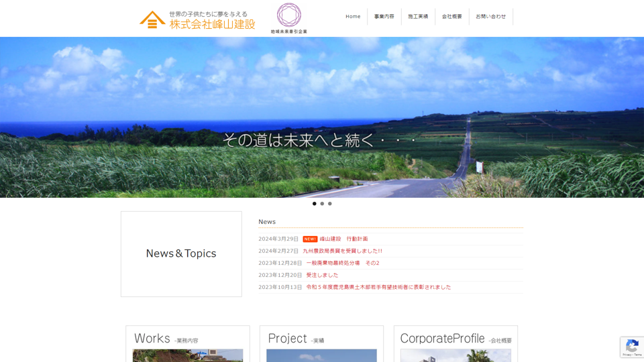
Task: Click the reCAPTCHA badge icon
Action: tap(632, 346)
